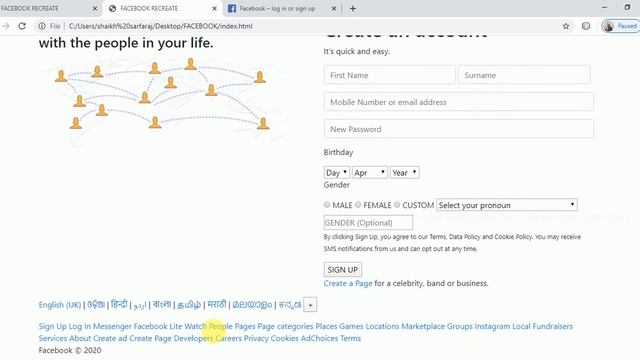Screen dimensions: 640x360
Task: Restore the browser window size
Action: (627, 7)
